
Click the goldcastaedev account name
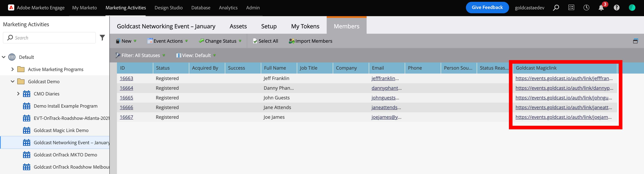(x=529, y=8)
